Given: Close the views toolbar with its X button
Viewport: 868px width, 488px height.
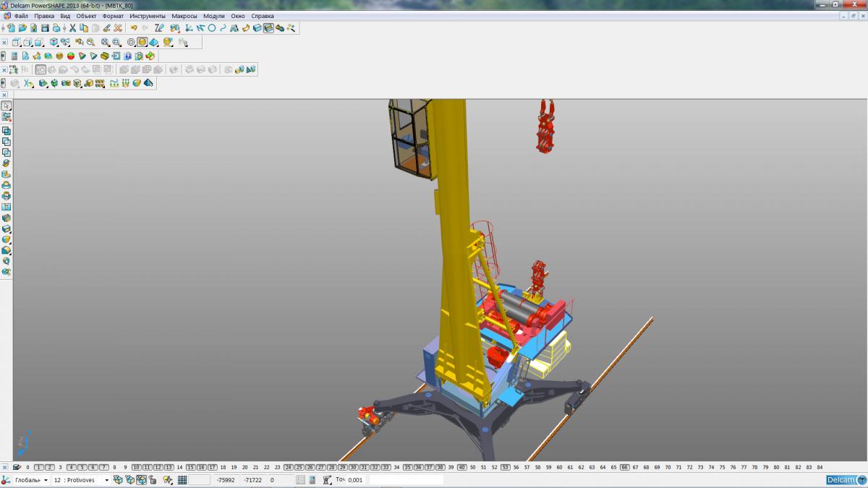Looking at the screenshot, I should click(4, 43).
